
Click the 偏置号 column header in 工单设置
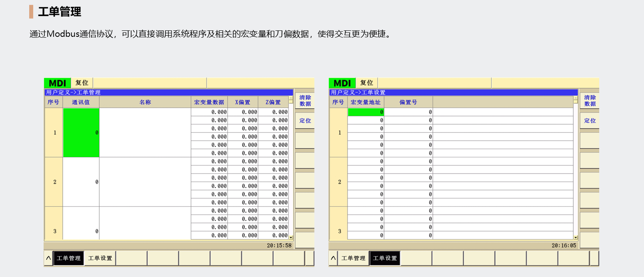click(x=408, y=102)
